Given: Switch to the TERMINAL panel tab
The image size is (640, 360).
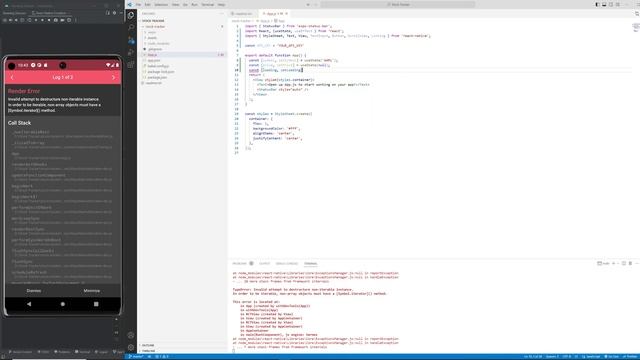Looking at the screenshot, I should (310, 264).
